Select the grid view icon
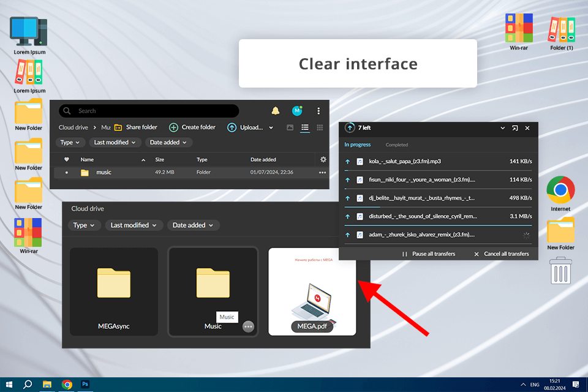Viewport: 588px width, 392px height. point(320,127)
